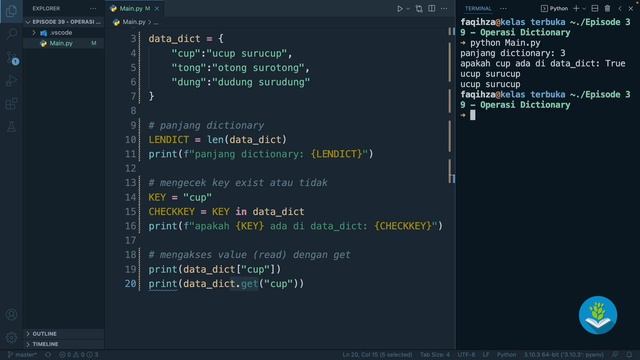Run the Python file with play button

(400, 9)
